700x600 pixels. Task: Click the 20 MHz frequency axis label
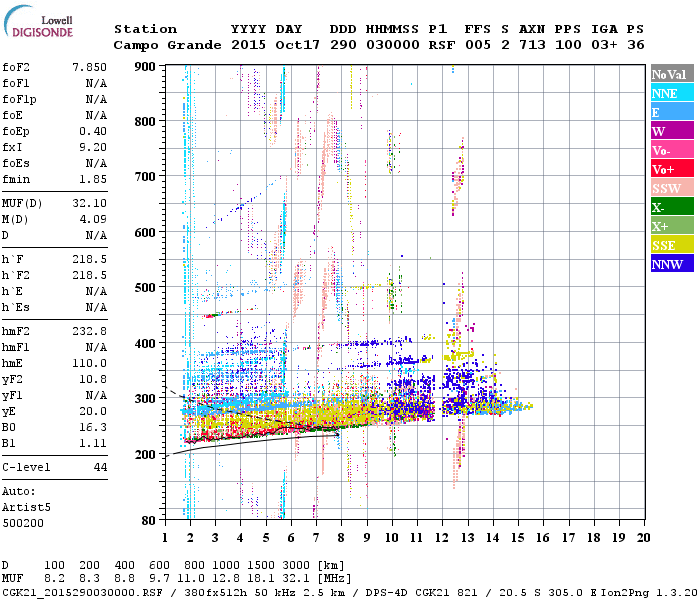(x=643, y=538)
